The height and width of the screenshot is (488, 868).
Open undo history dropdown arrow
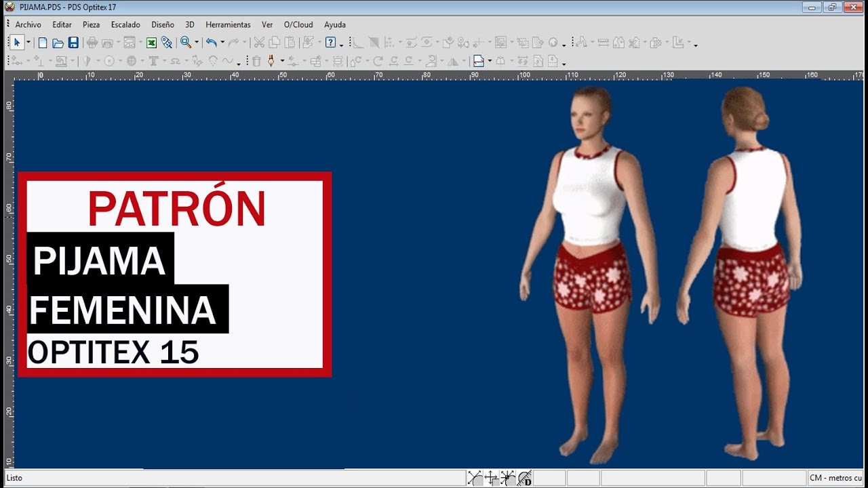coord(222,43)
